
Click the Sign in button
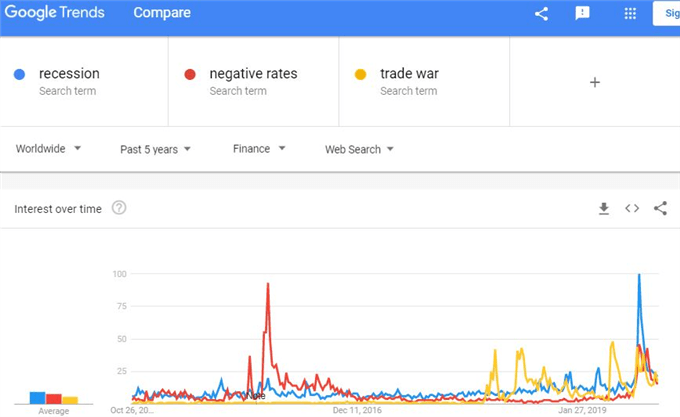pyautogui.click(x=667, y=13)
